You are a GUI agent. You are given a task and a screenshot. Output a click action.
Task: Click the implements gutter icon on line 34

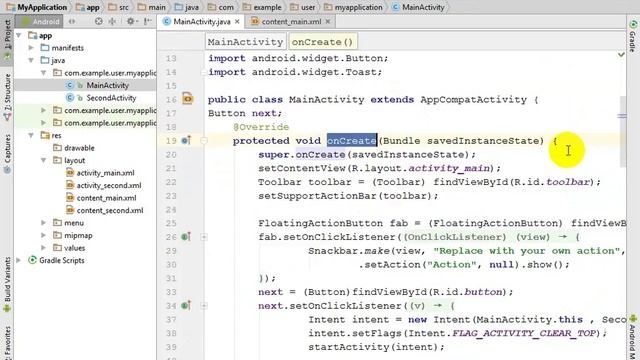click(186, 305)
